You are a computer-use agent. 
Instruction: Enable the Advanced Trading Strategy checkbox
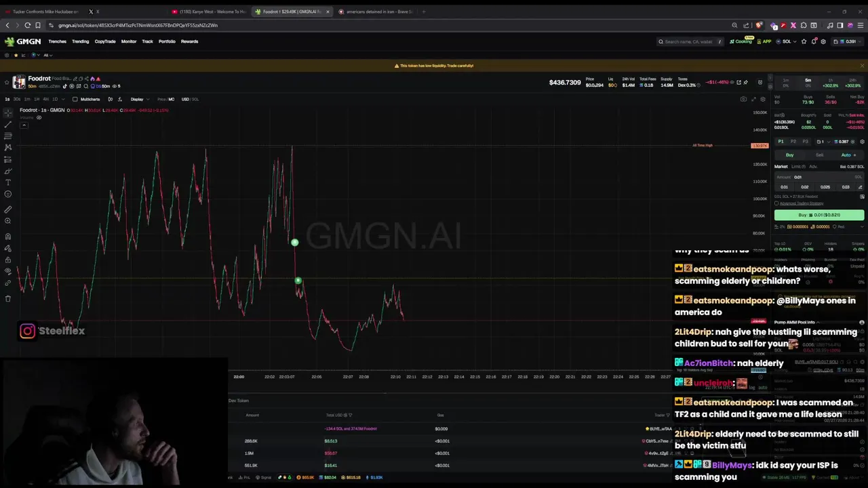point(776,203)
